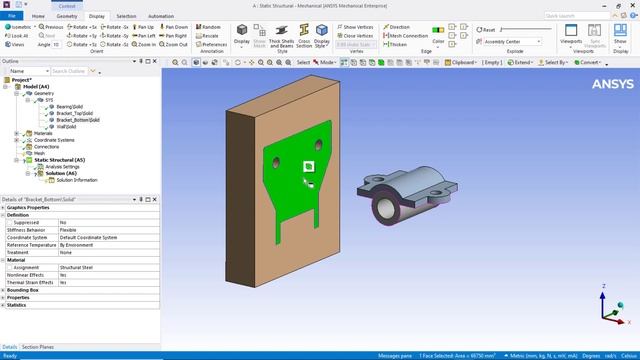Click Zoom In in ribbon
This screenshot has height=360, width=640.
(144, 44)
